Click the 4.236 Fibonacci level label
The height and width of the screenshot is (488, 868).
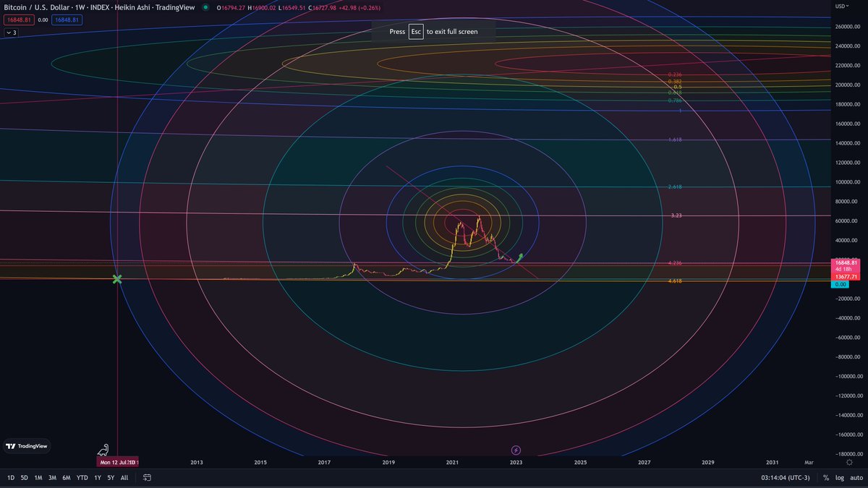676,263
